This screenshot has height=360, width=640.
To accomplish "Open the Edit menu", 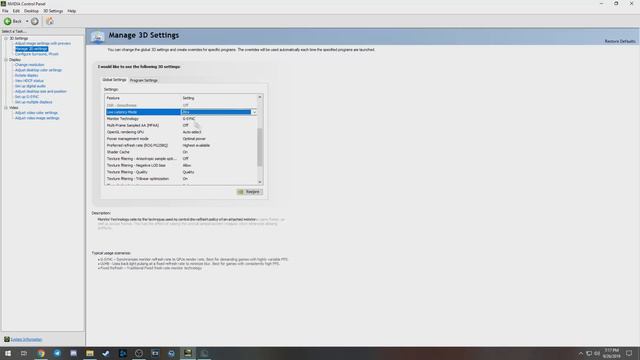I will click(16, 11).
